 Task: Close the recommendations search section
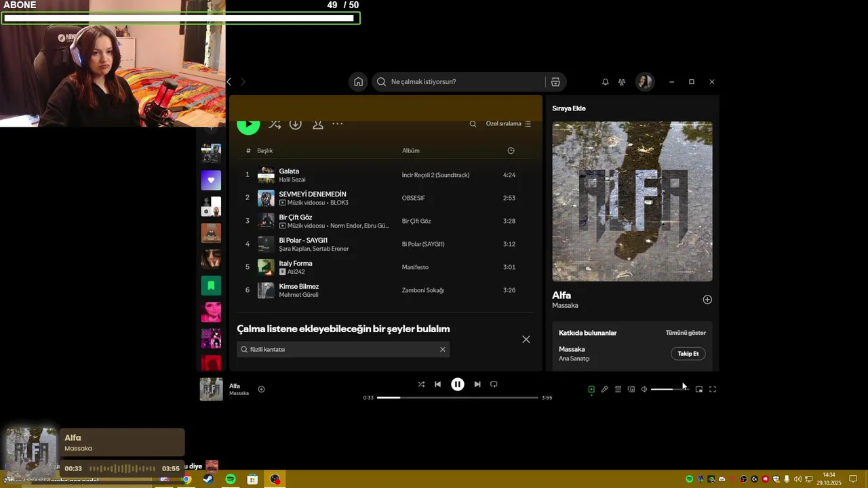tap(526, 340)
